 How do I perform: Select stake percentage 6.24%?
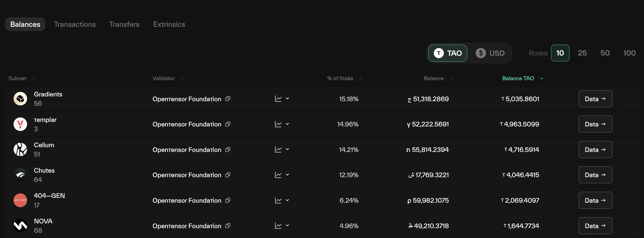(x=349, y=200)
